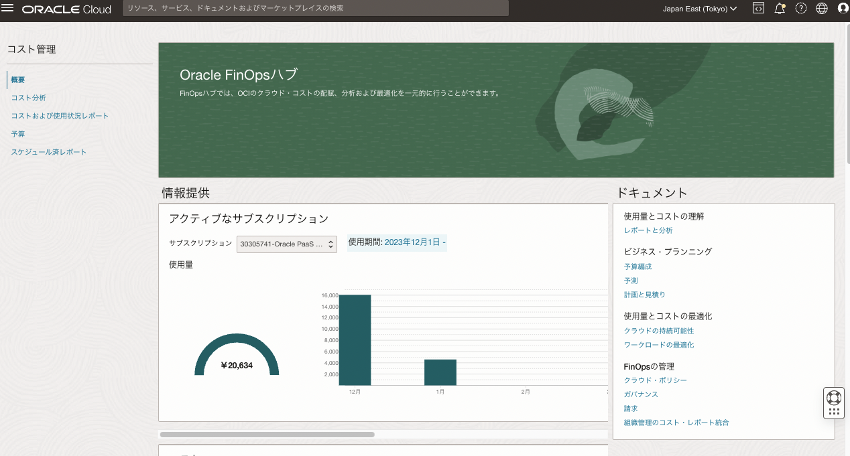Open the クラウド・ポリシー link
Image resolution: width=850 pixels, height=456 pixels.
tap(655, 381)
